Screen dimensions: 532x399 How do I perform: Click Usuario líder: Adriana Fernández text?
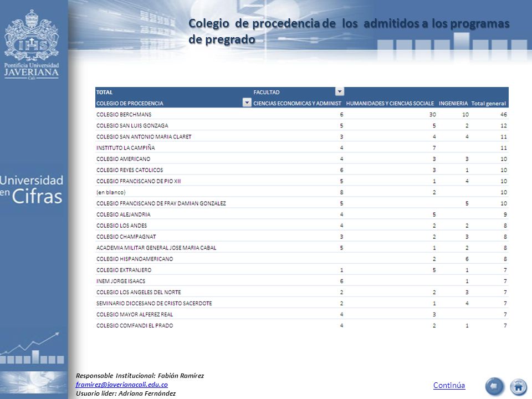pos(126,393)
